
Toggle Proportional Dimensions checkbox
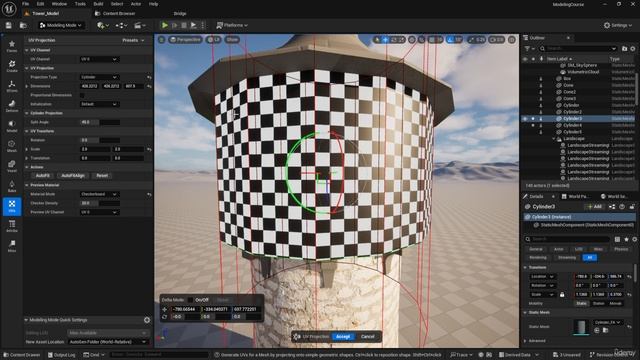tap(82, 95)
